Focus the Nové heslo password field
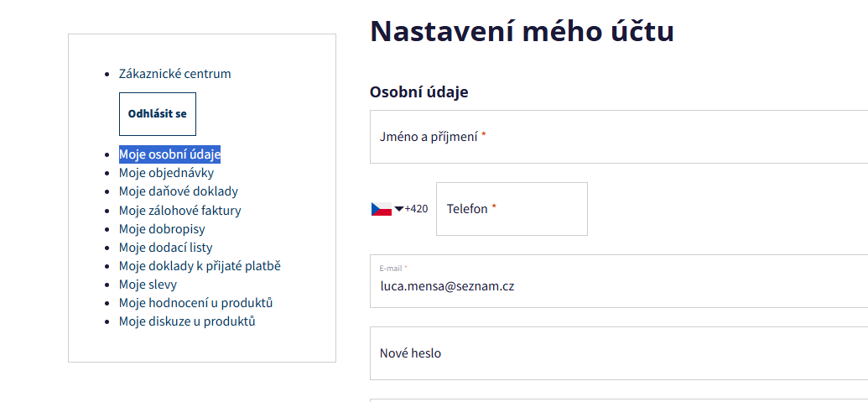This screenshot has height=402, width=868. pyautogui.click(x=618, y=353)
